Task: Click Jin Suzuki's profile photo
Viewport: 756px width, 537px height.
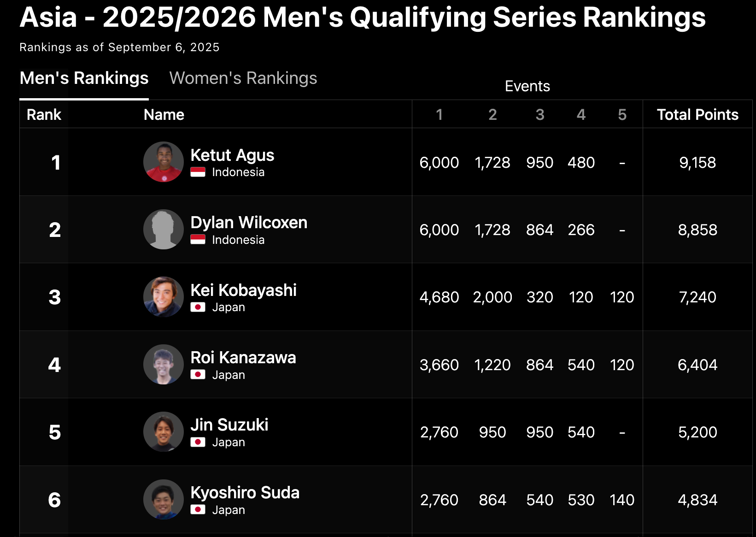Action: 164,432
